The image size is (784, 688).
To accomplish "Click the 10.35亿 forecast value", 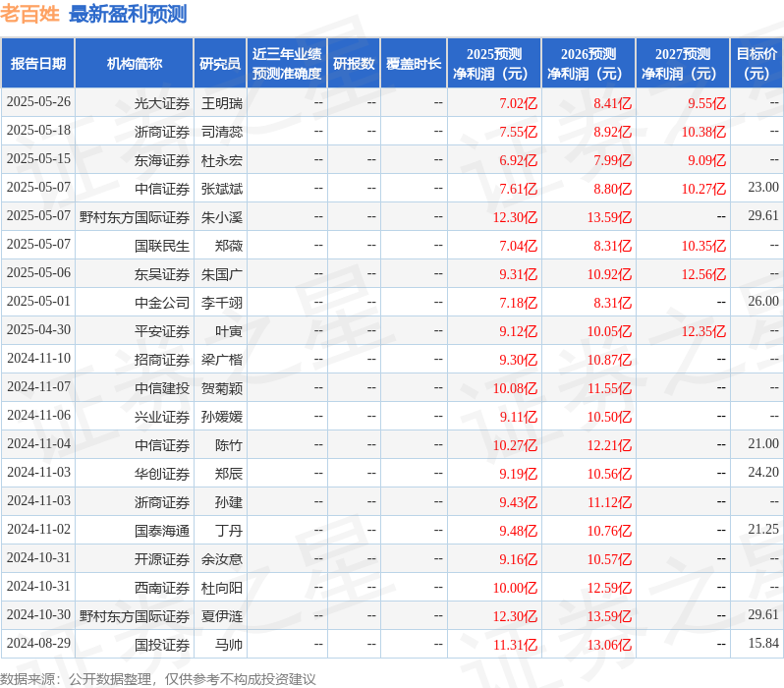I will pos(703,246).
